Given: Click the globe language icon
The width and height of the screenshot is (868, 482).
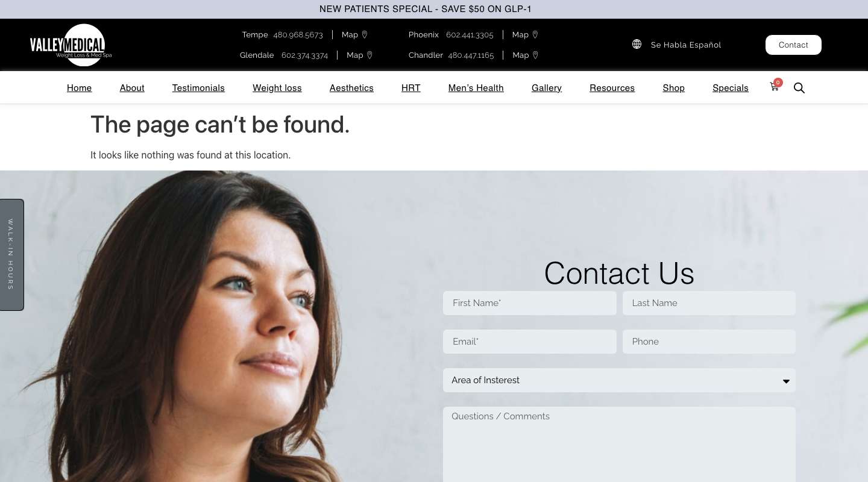Looking at the screenshot, I should 637,44.
